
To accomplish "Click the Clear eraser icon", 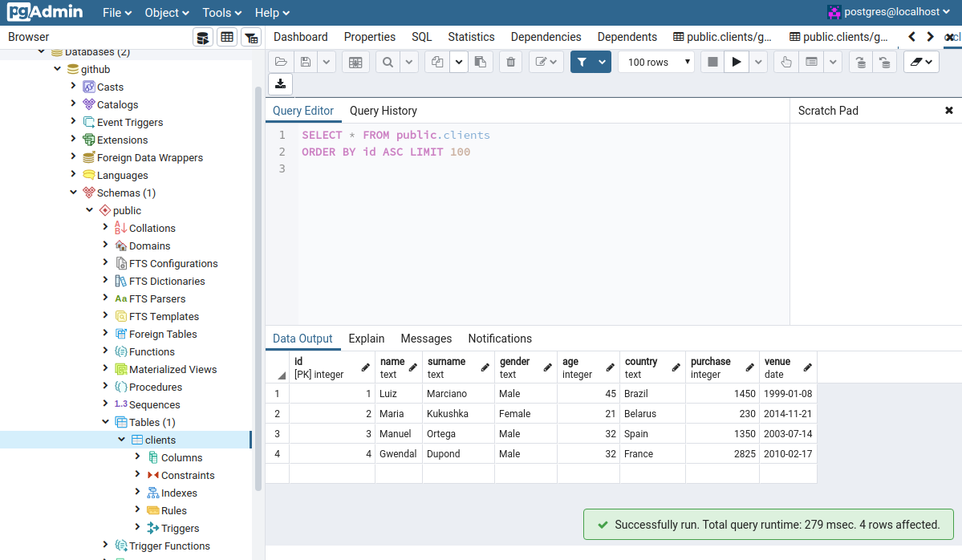I will 922,62.
